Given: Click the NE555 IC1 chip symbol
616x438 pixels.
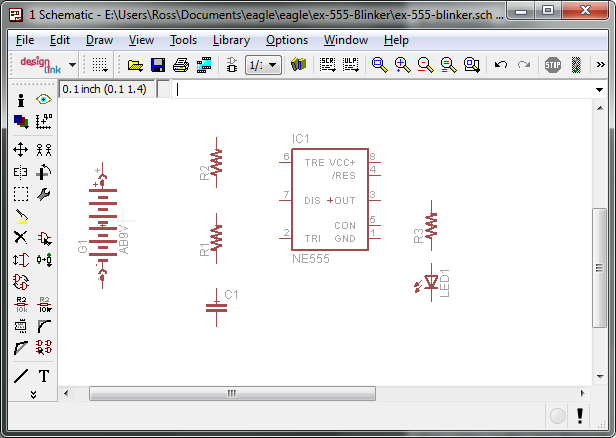Looking at the screenshot, I should pyautogui.click(x=330, y=200).
